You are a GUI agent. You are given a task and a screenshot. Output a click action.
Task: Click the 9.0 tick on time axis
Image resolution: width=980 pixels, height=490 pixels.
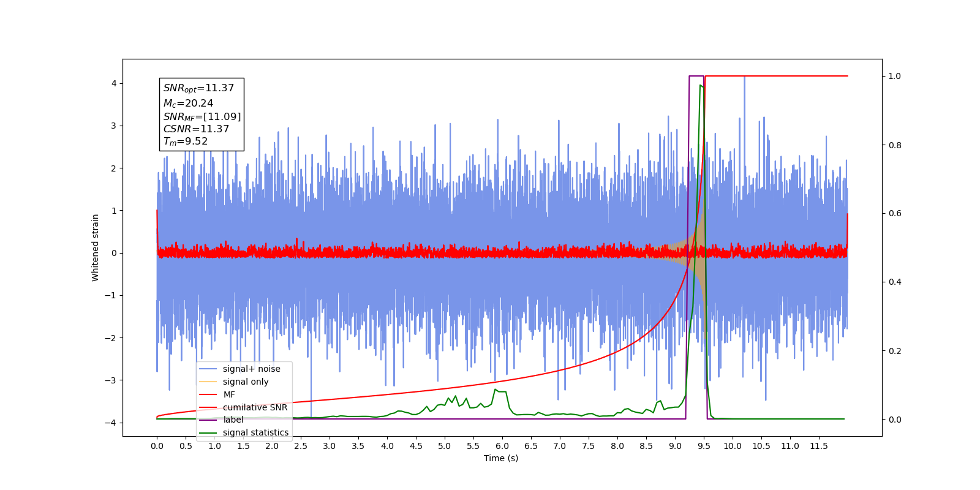tap(675, 446)
